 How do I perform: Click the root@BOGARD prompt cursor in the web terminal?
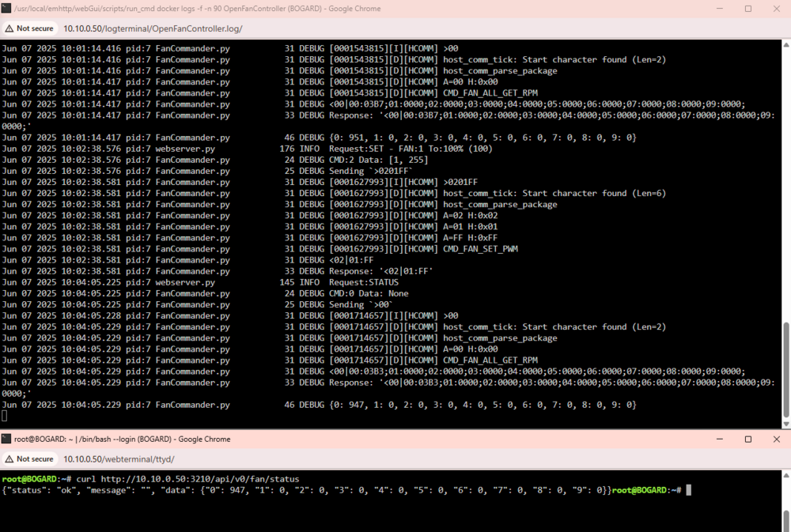coord(689,490)
